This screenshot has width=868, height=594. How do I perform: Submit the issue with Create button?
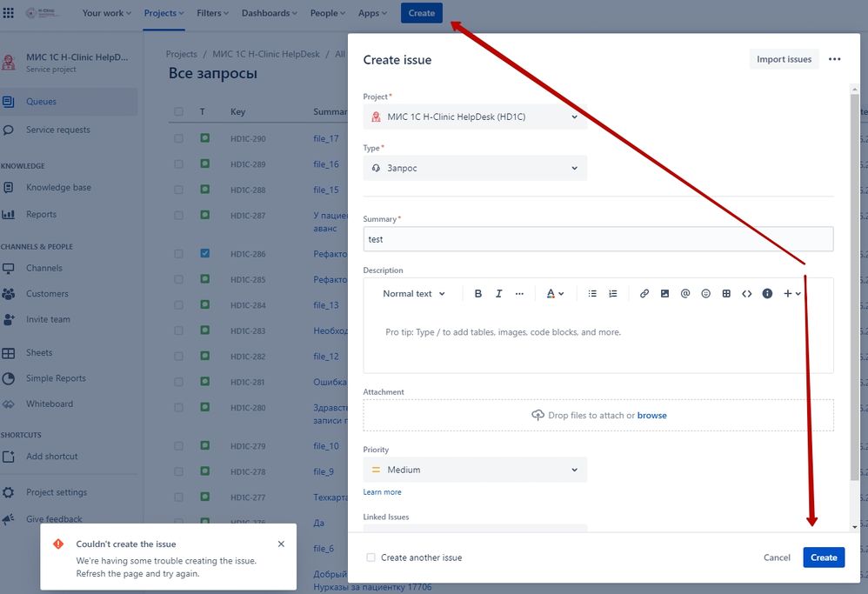pos(824,557)
